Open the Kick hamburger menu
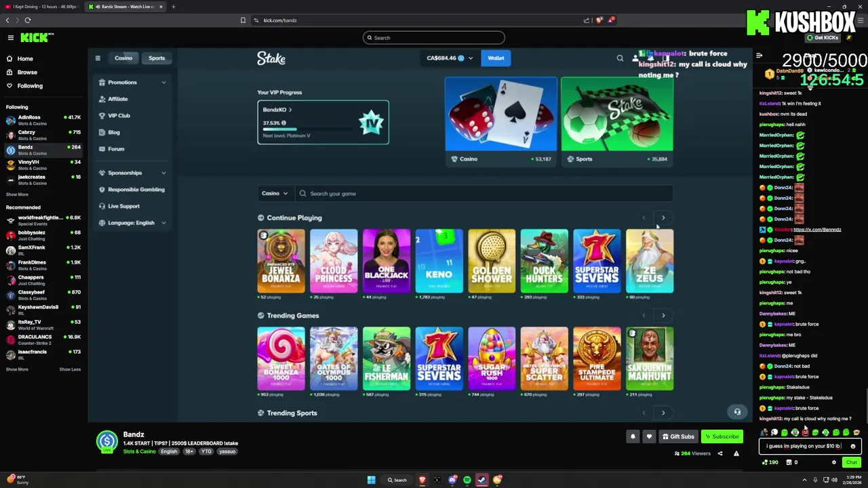Screen dimensions: 868x488 point(10,37)
